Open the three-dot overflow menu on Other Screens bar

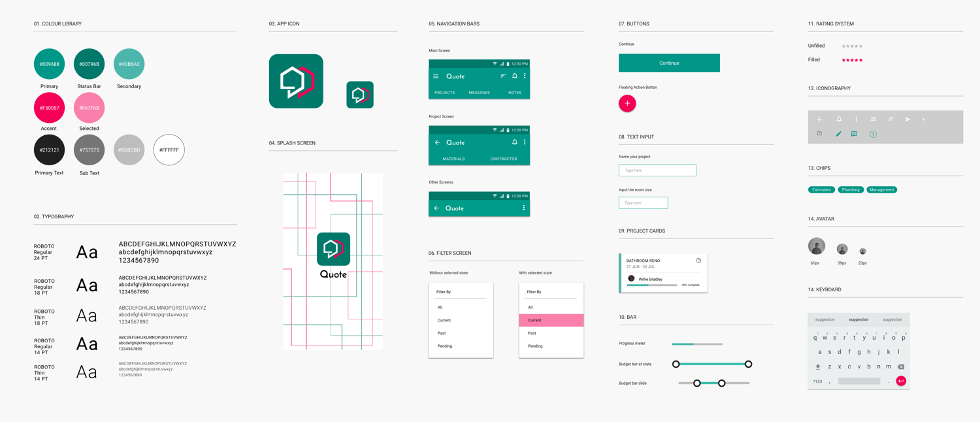523,207
